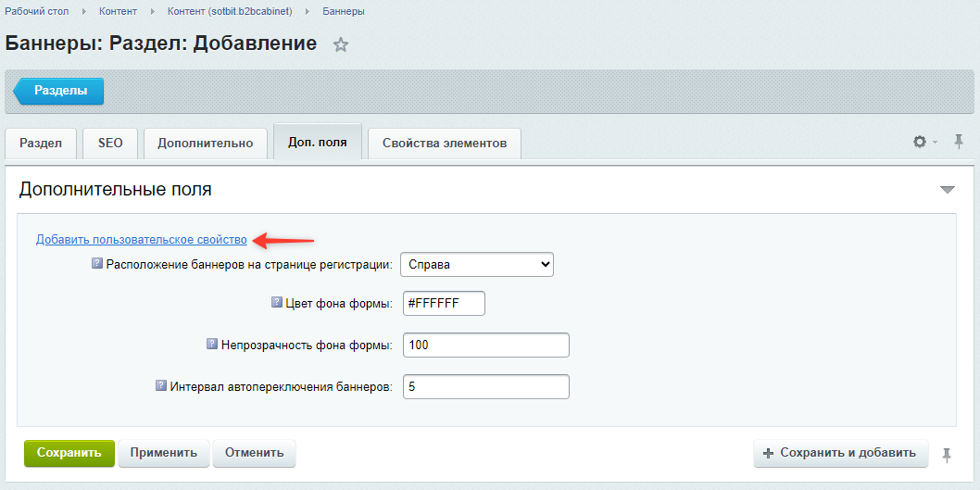Show help for banner auto-switch interval
The image size is (980, 490).
(160, 385)
